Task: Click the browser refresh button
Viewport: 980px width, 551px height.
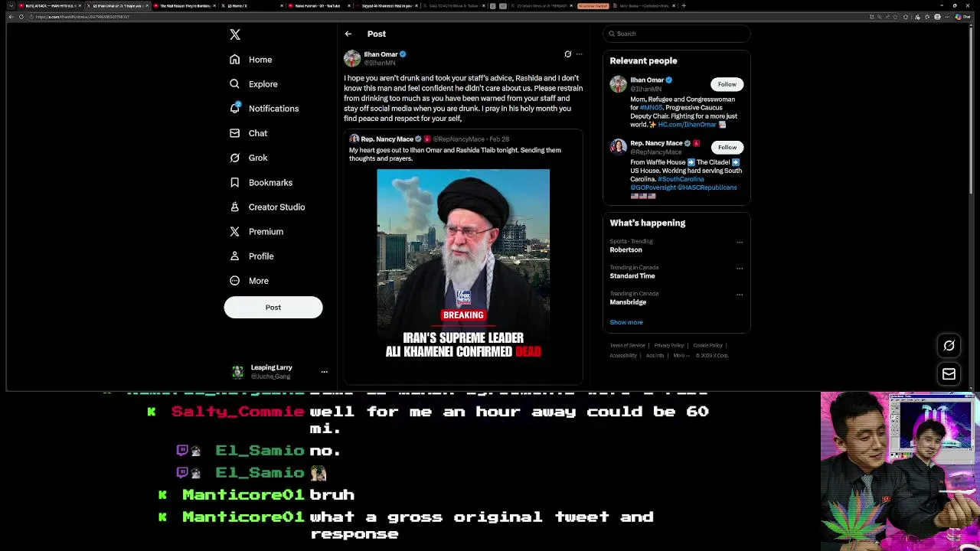Action: click(21, 17)
